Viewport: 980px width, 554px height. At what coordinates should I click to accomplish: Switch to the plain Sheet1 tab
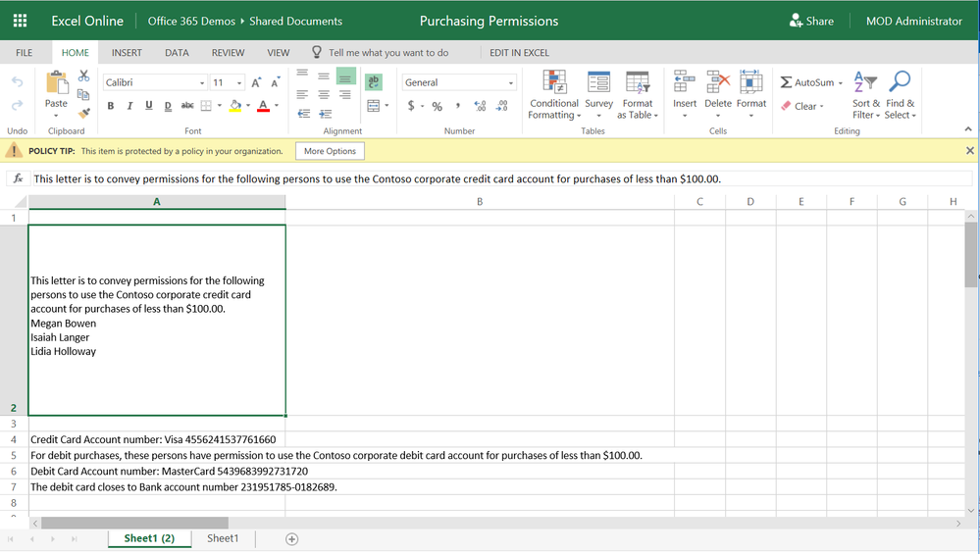[x=223, y=538]
